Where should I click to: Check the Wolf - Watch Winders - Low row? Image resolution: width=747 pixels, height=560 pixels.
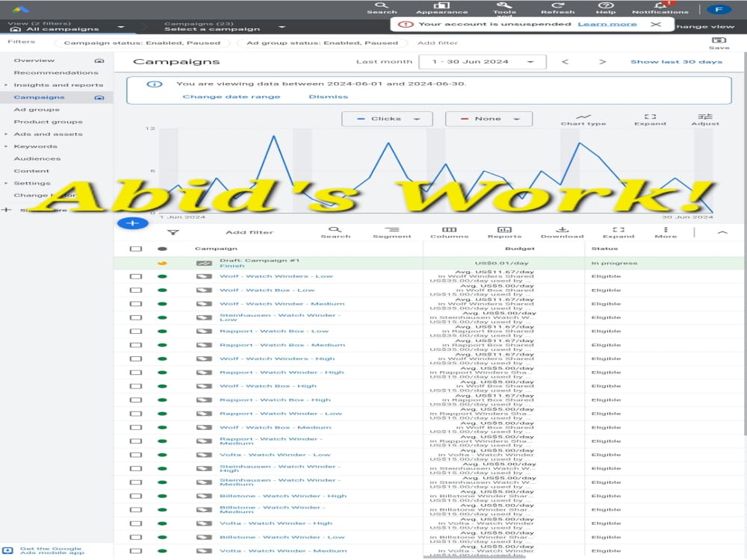(x=136, y=276)
